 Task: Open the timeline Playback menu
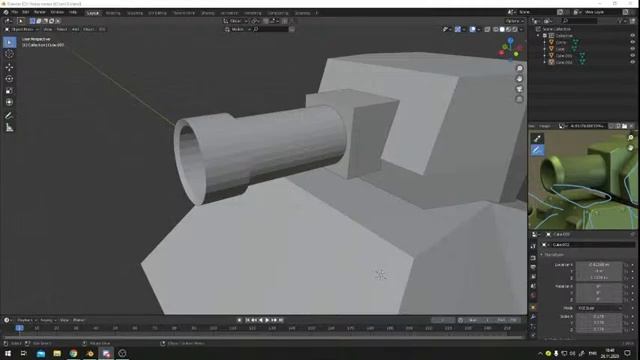[26, 320]
